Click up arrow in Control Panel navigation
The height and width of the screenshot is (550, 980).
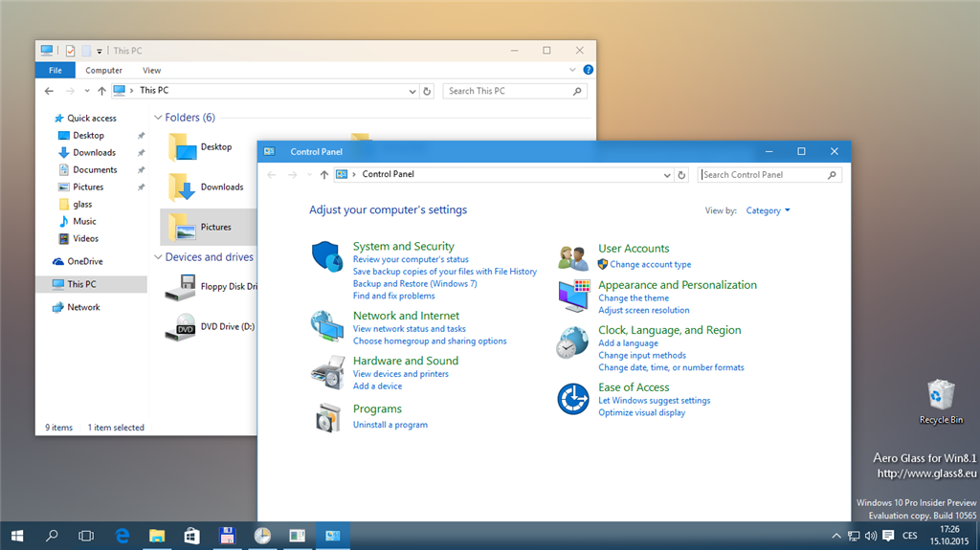pos(323,175)
